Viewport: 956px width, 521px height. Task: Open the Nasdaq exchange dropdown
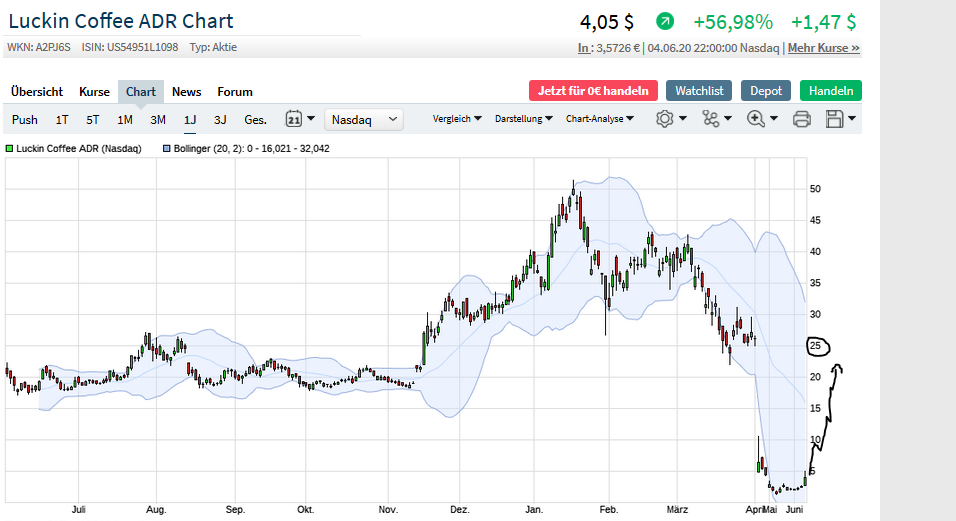point(364,119)
